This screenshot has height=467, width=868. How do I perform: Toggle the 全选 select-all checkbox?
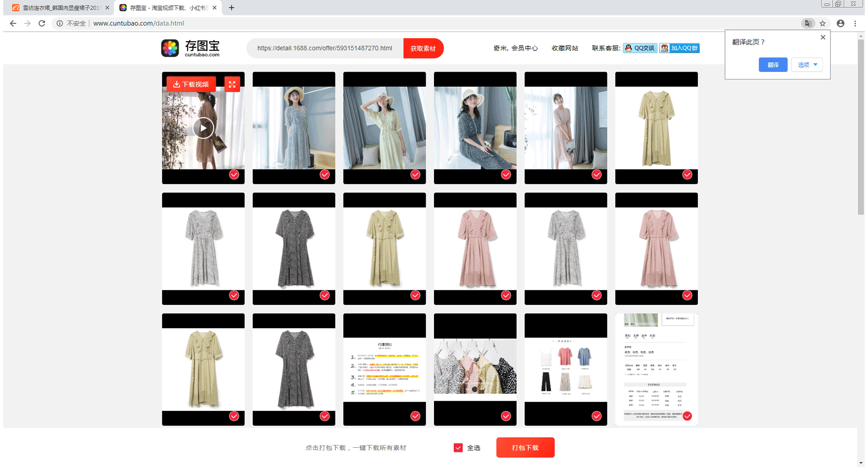(x=458, y=448)
